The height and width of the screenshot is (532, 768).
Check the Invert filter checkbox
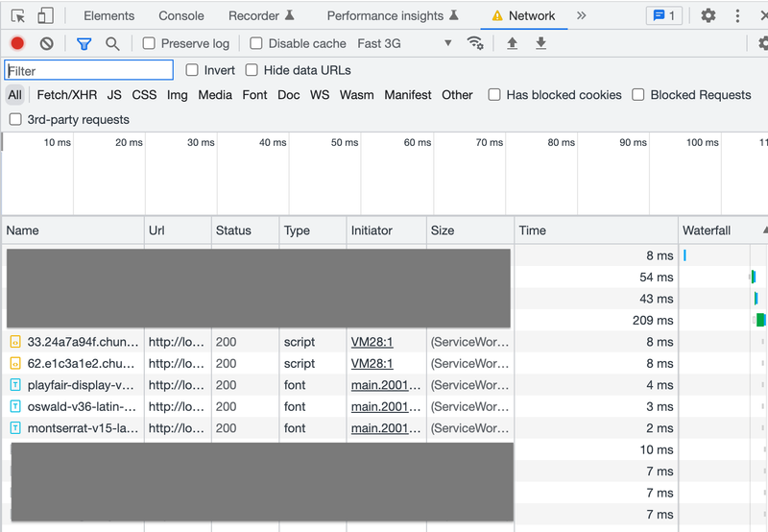coord(192,70)
